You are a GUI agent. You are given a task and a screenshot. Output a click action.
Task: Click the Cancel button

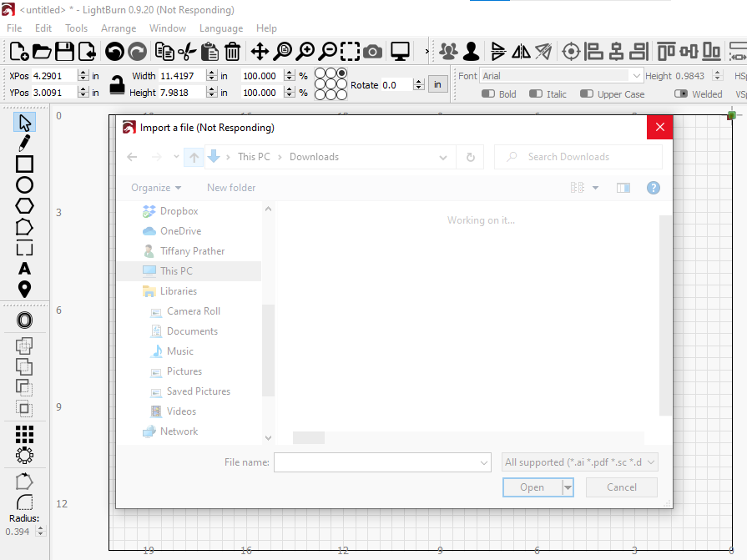621,487
